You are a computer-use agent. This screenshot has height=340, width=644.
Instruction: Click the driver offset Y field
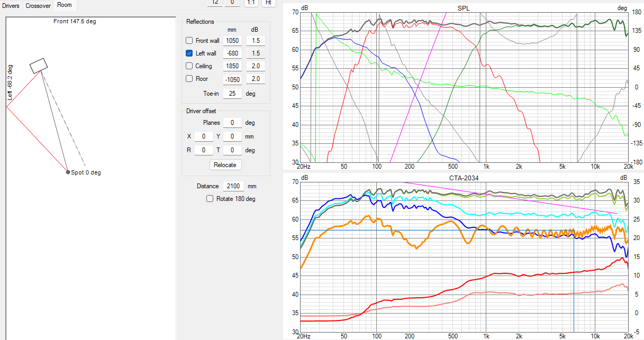pyautogui.click(x=232, y=136)
